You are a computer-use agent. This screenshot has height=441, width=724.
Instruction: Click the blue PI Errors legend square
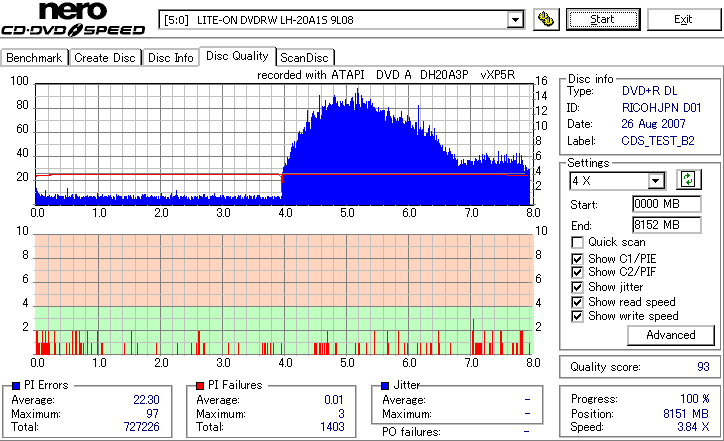[x=16, y=386]
